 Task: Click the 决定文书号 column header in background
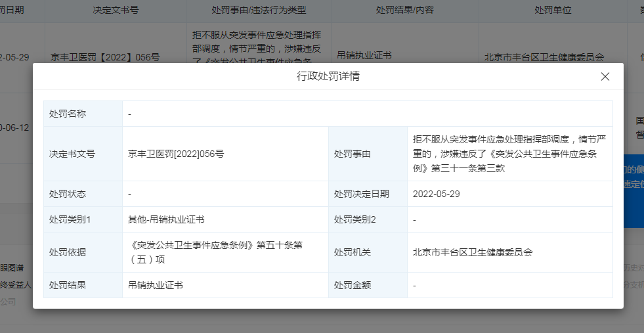pyautogui.click(x=116, y=11)
